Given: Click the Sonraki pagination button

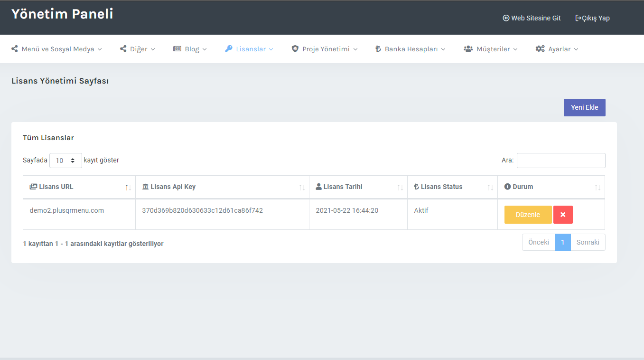Looking at the screenshot, I should click(x=588, y=242).
